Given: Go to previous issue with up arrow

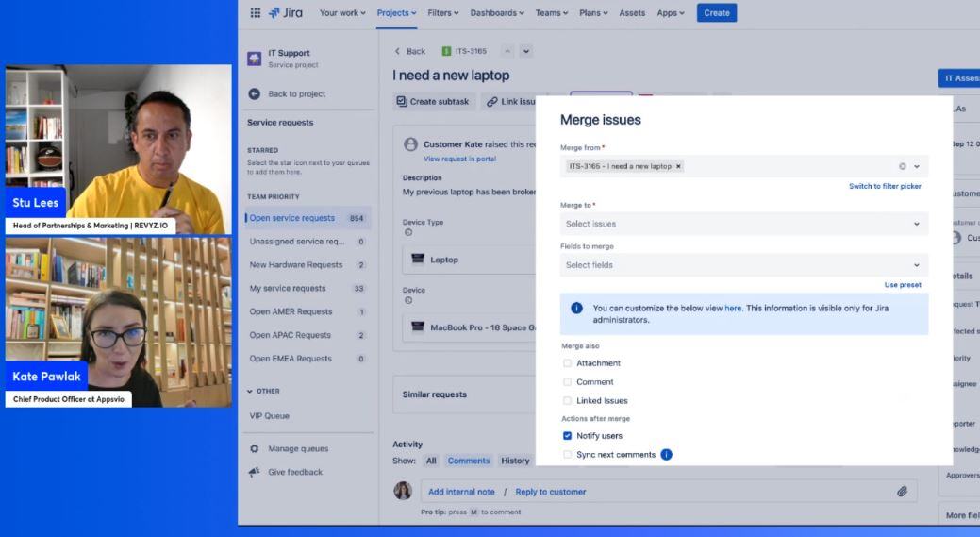Looking at the screenshot, I should (507, 51).
